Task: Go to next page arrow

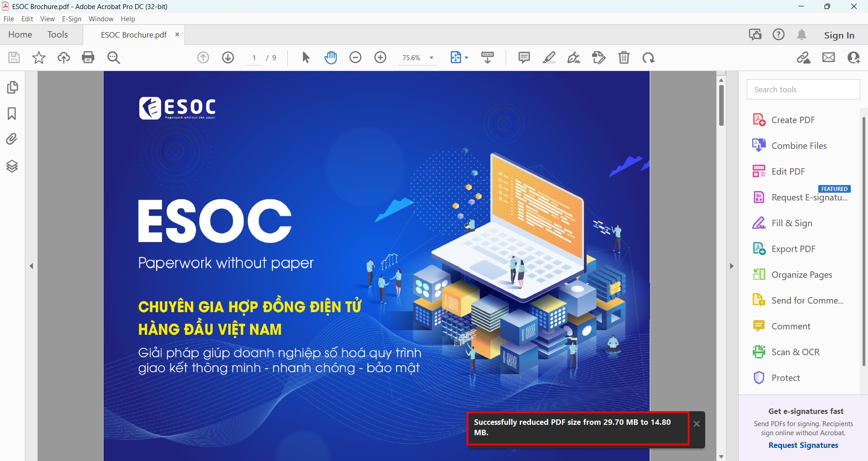Action: point(228,57)
